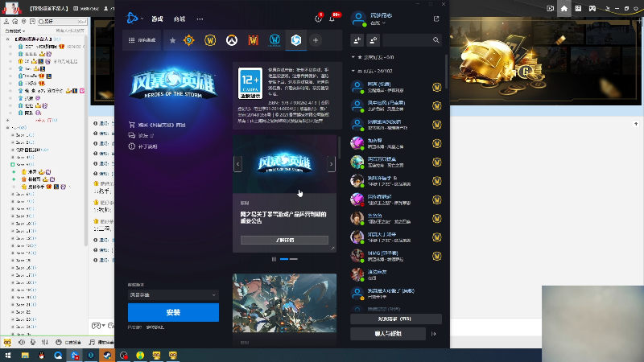This screenshot has width=644, height=362.
Task: Open QQ penguin from taskbar
Action: (42, 355)
